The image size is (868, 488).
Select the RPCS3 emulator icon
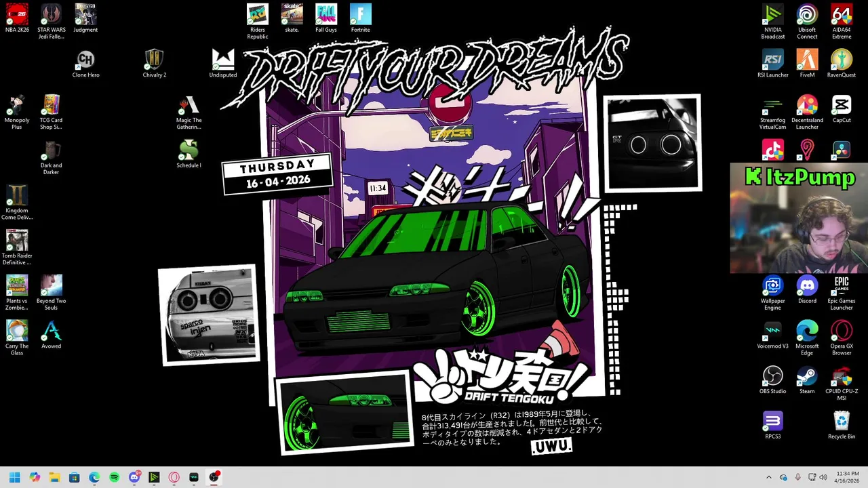click(x=772, y=425)
